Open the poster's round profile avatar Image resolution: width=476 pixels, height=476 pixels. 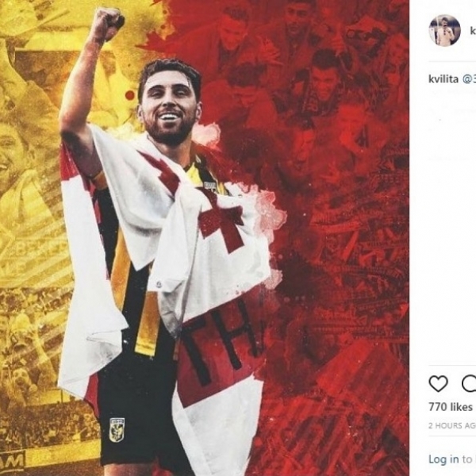(444, 30)
